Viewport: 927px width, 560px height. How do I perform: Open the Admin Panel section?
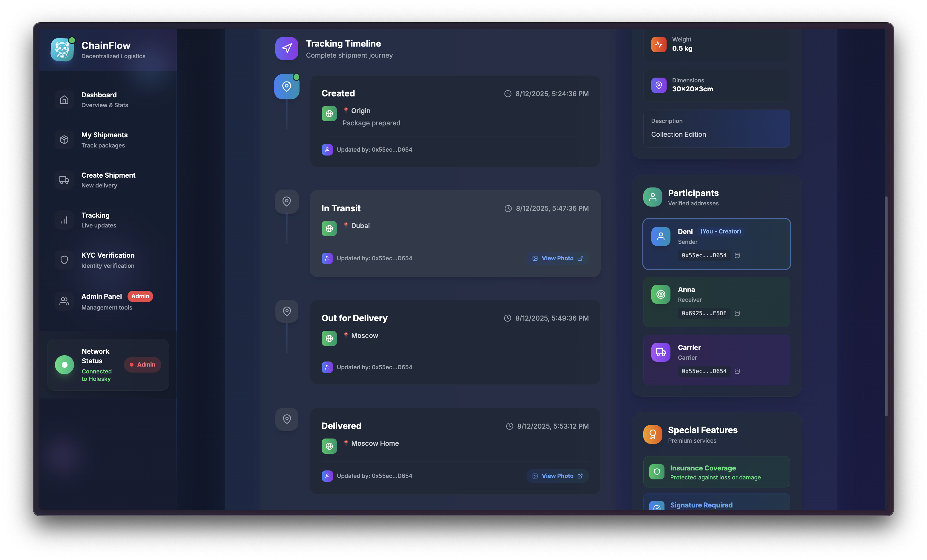(102, 301)
